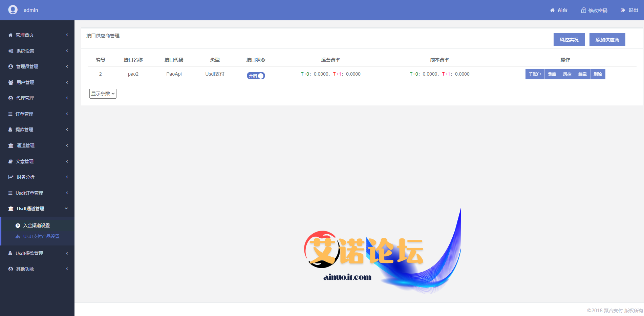Click the gears icon for 系统设置
This screenshot has width=644, height=316.
point(11,51)
